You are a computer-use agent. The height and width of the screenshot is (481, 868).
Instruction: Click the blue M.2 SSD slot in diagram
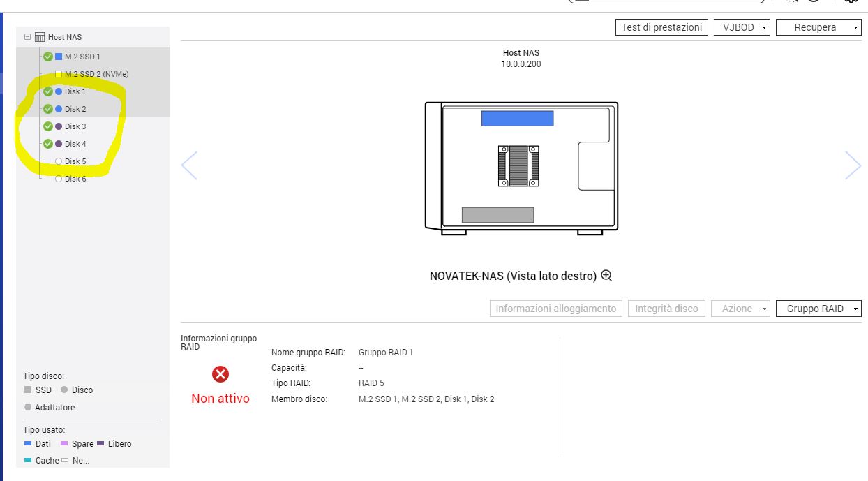pos(517,118)
